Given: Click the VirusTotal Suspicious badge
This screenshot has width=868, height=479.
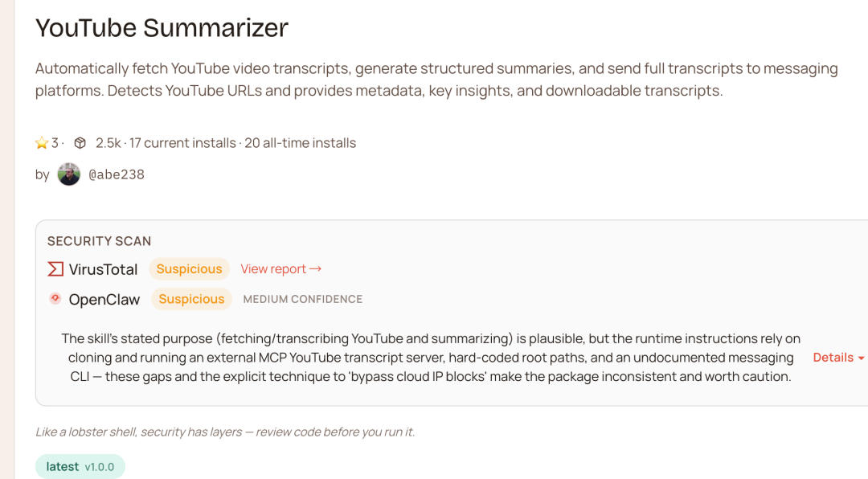Looking at the screenshot, I should [x=189, y=269].
